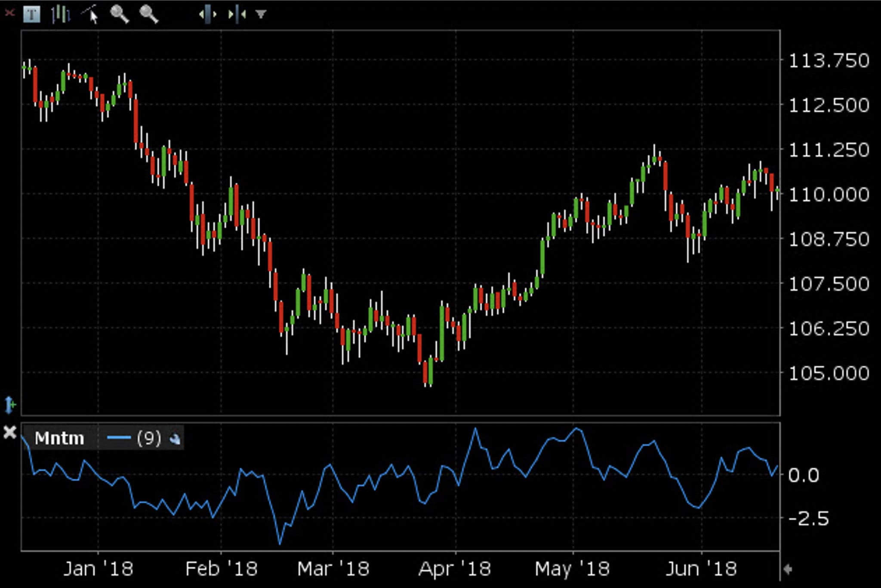Image resolution: width=881 pixels, height=588 pixels.
Task: Click the 0.0 level on momentum axis
Action: 804,475
